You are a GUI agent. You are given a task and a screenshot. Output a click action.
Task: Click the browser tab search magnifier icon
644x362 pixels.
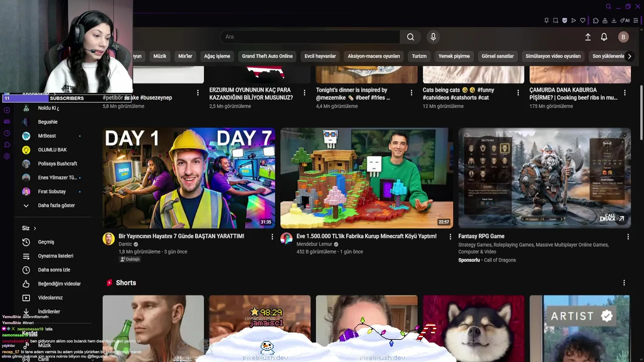[608, 7]
